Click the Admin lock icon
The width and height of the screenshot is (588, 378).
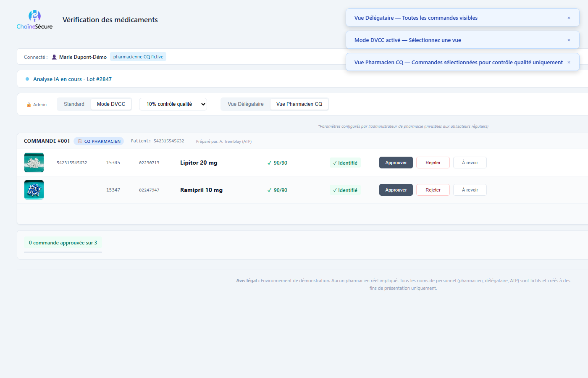(29, 105)
